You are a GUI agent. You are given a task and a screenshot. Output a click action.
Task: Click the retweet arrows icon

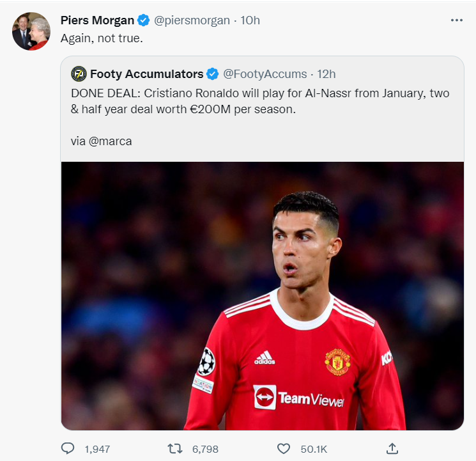coord(175,449)
